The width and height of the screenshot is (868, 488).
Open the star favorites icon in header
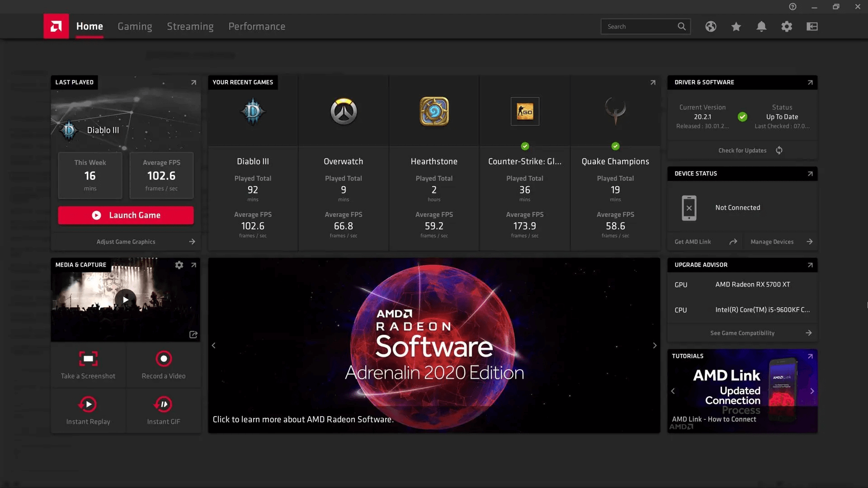point(736,27)
